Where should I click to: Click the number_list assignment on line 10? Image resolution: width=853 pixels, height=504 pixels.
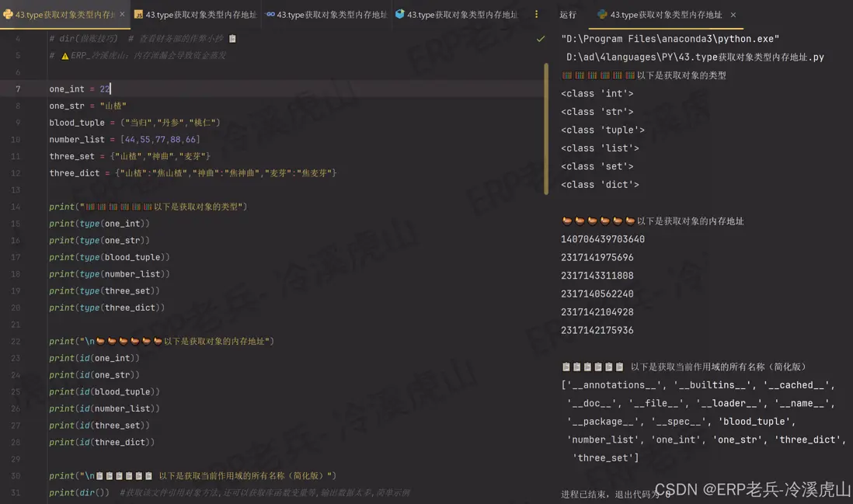(124, 139)
